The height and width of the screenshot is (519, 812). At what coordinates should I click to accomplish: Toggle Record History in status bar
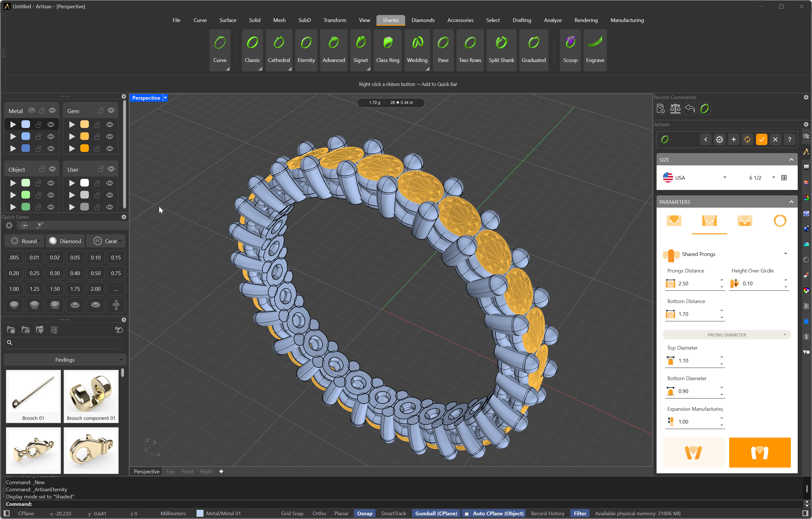(x=547, y=513)
